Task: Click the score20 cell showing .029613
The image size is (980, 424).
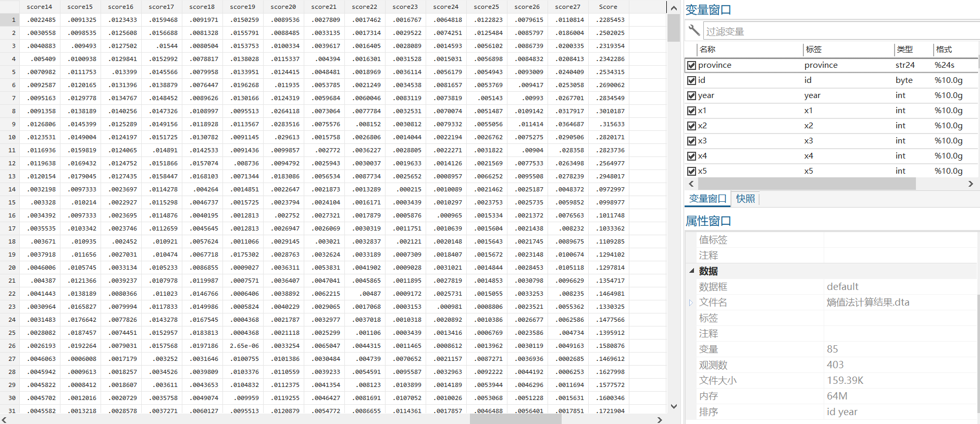Action: pos(283,137)
